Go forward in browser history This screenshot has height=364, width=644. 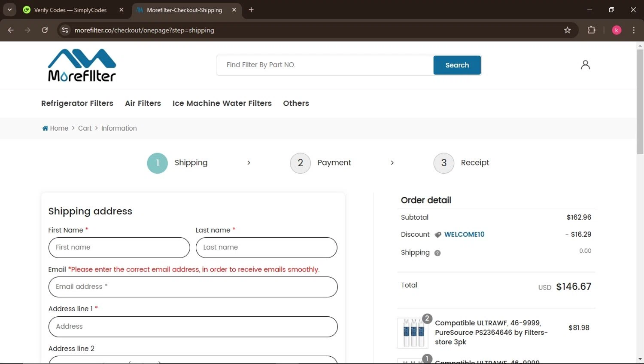tap(27, 30)
